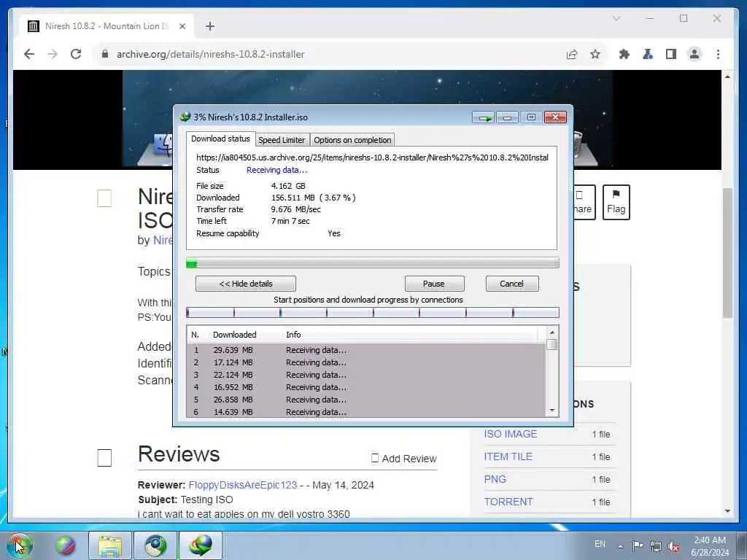This screenshot has width=747, height=560.
Task: Open the taskbar clock 2:40 AM
Action: coord(709,546)
